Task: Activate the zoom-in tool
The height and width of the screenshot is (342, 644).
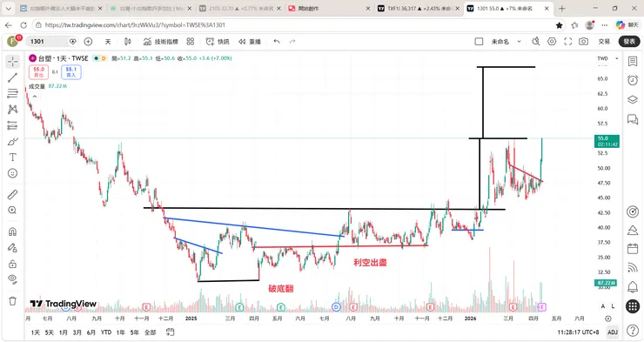Action: click(x=13, y=211)
